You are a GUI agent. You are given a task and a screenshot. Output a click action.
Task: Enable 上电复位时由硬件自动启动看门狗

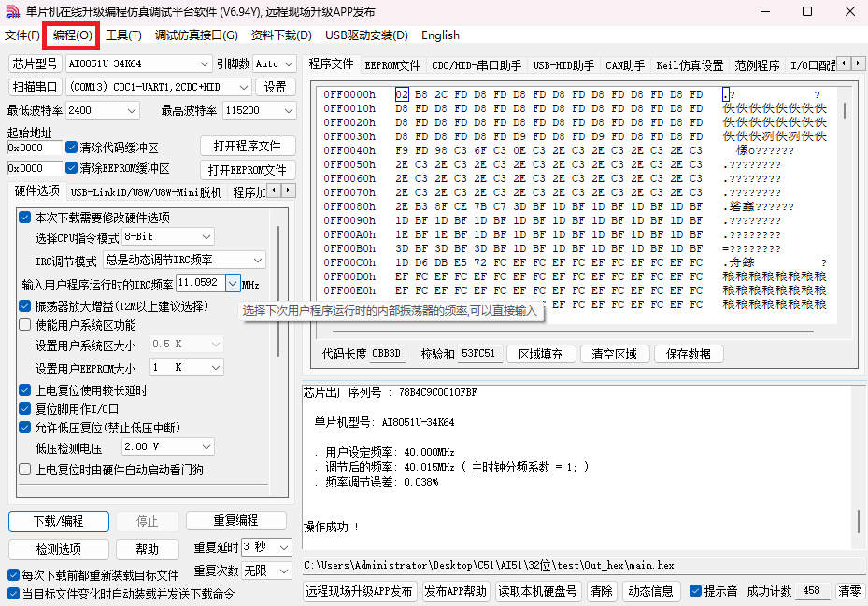(x=24, y=470)
